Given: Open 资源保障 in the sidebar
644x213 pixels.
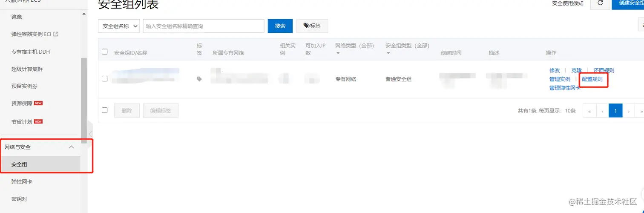Looking at the screenshot, I should (22, 104).
